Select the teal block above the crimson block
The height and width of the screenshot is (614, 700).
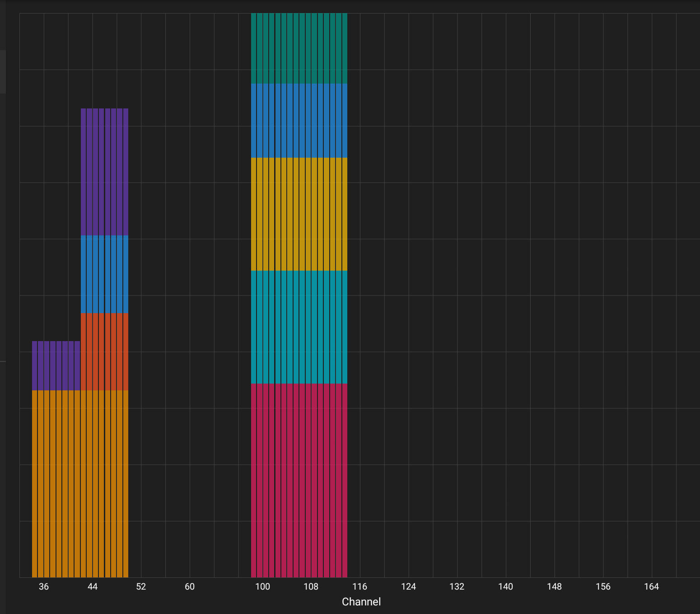(x=299, y=327)
